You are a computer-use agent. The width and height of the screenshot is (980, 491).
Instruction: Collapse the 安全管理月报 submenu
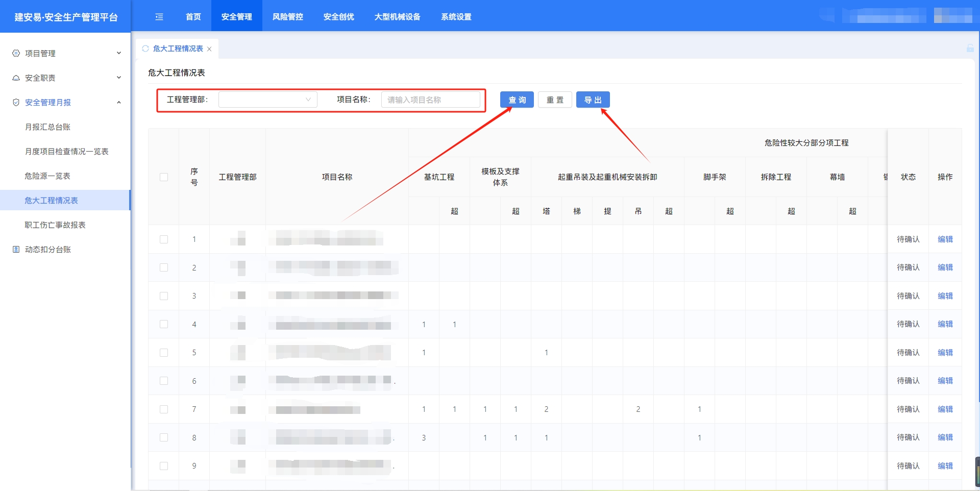click(x=118, y=103)
